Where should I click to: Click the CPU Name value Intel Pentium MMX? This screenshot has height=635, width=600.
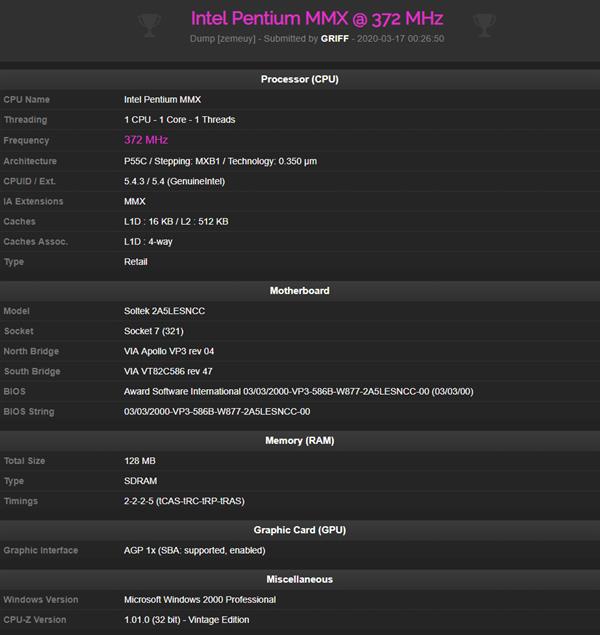(x=162, y=100)
